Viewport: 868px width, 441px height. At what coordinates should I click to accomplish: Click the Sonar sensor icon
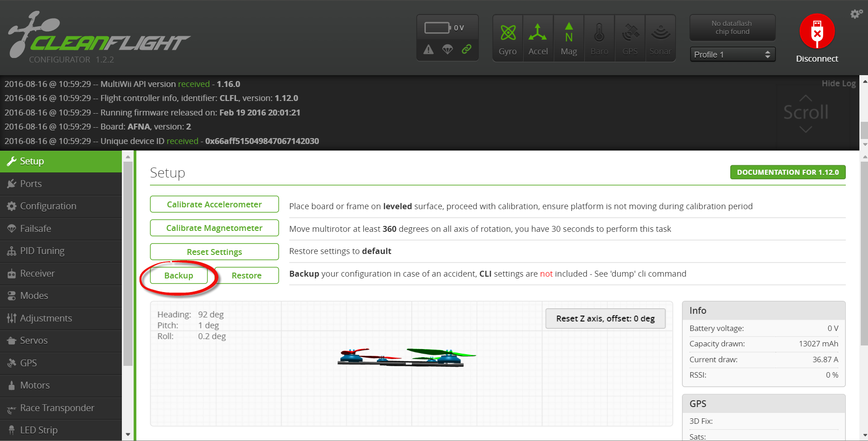coord(661,38)
